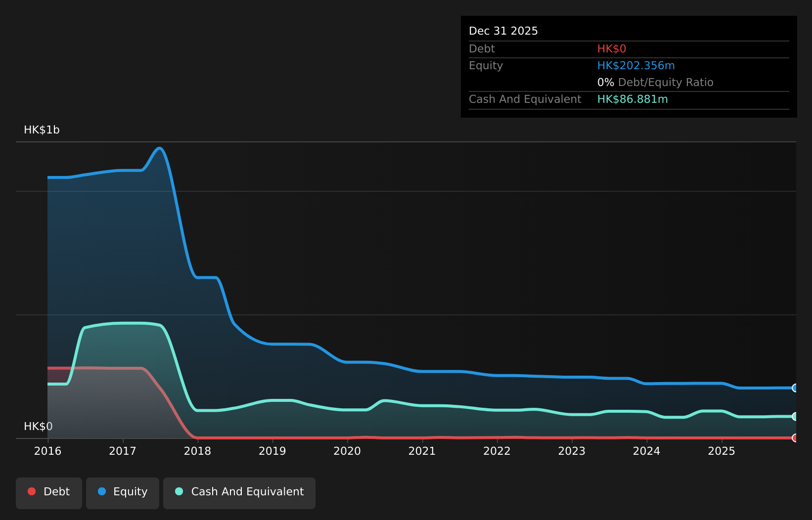Viewport: 812px width, 520px height.
Task: Click the Debt row label in tooltip
Action: pos(482,49)
